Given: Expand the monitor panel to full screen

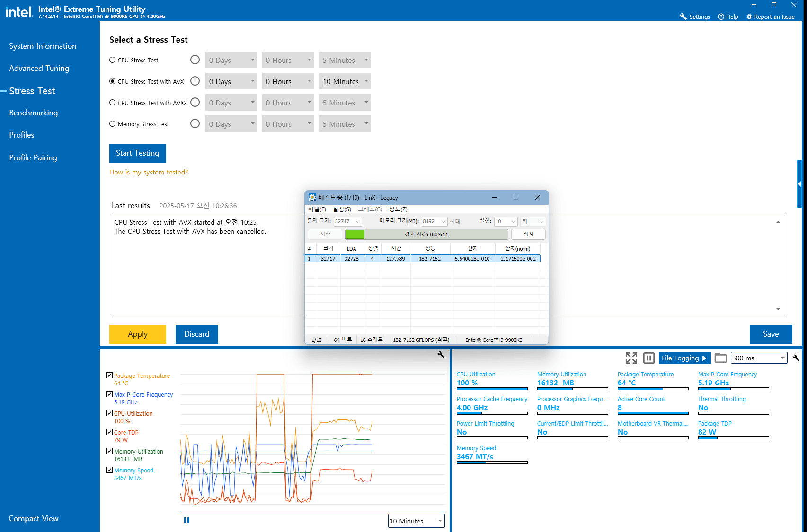Looking at the screenshot, I should click(x=631, y=358).
